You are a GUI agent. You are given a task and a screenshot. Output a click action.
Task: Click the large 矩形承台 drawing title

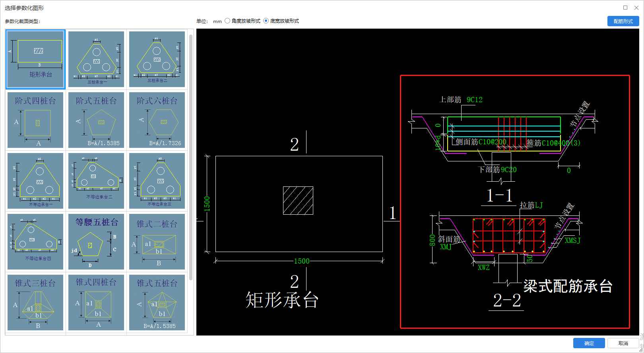pos(282,300)
